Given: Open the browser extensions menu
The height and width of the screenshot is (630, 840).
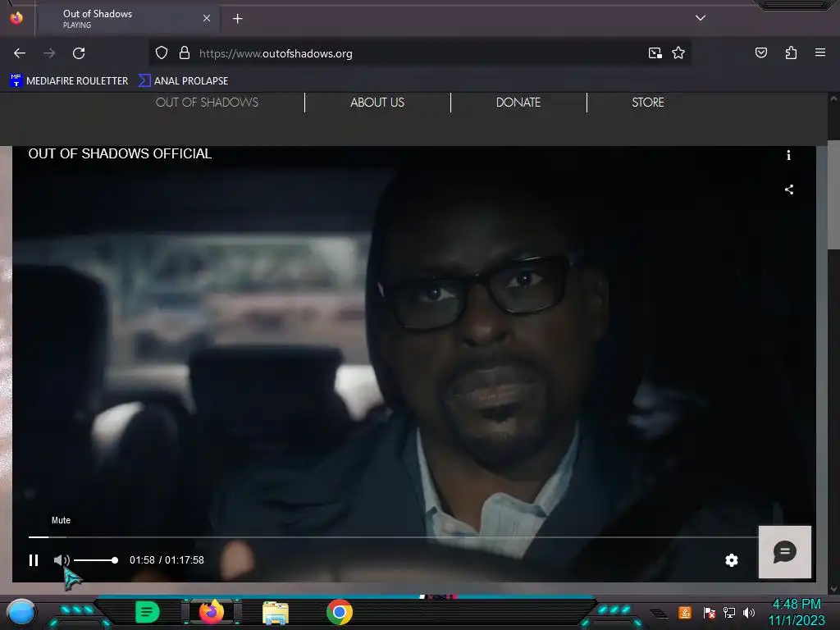Looking at the screenshot, I should tap(791, 52).
